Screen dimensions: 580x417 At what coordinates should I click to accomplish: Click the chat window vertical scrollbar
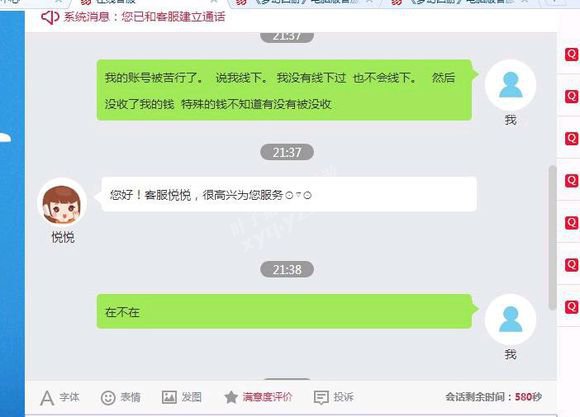coord(553,237)
